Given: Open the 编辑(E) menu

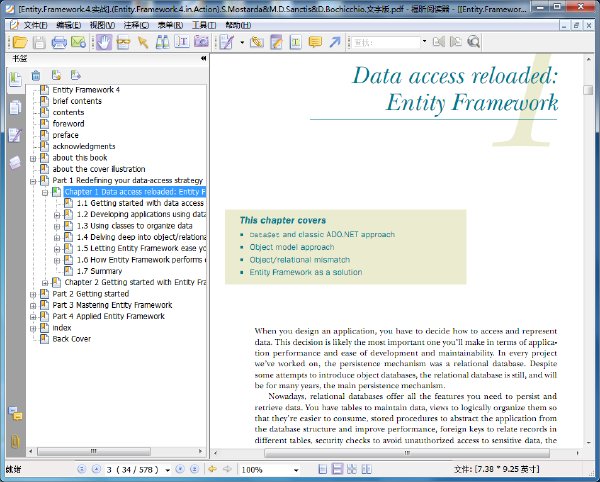Looking at the screenshot, I should [x=68, y=25].
